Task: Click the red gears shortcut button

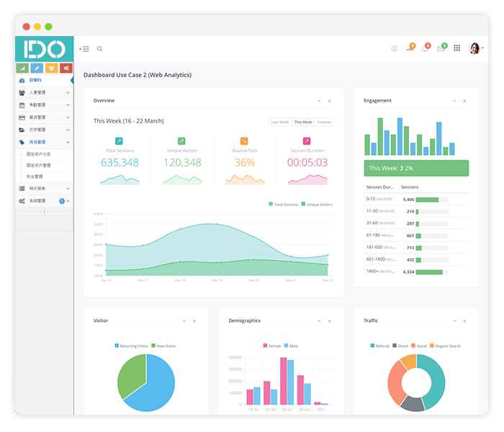Action: pyautogui.click(x=66, y=68)
